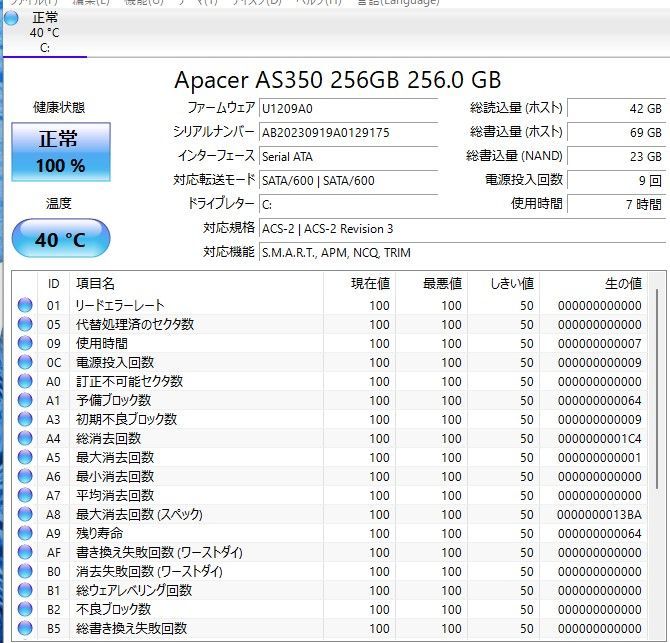
Task: Click the drive letter field C:
Action: click(348, 204)
